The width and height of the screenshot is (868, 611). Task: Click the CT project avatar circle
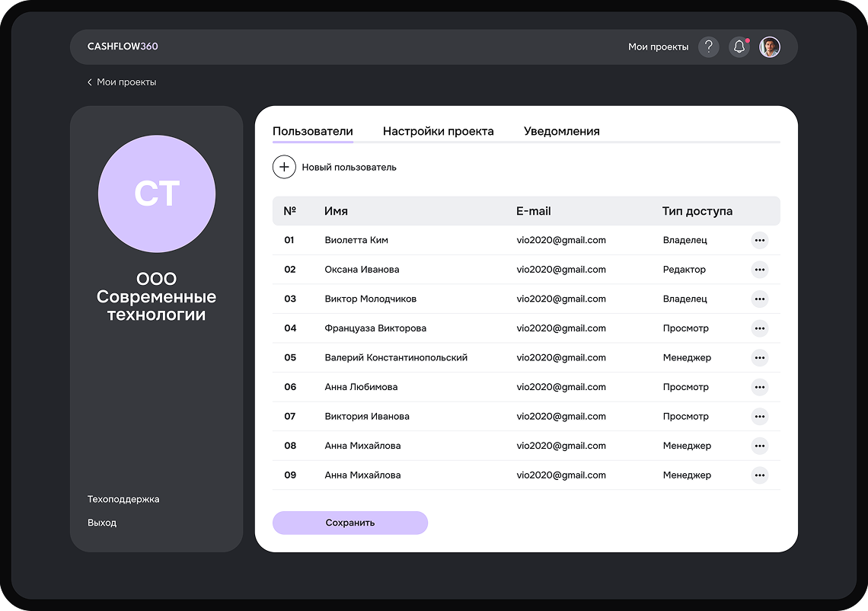pos(157,194)
